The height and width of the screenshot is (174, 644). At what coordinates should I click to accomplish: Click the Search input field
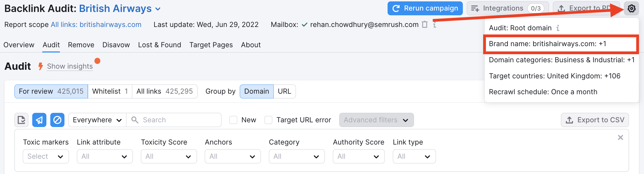click(x=174, y=120)
